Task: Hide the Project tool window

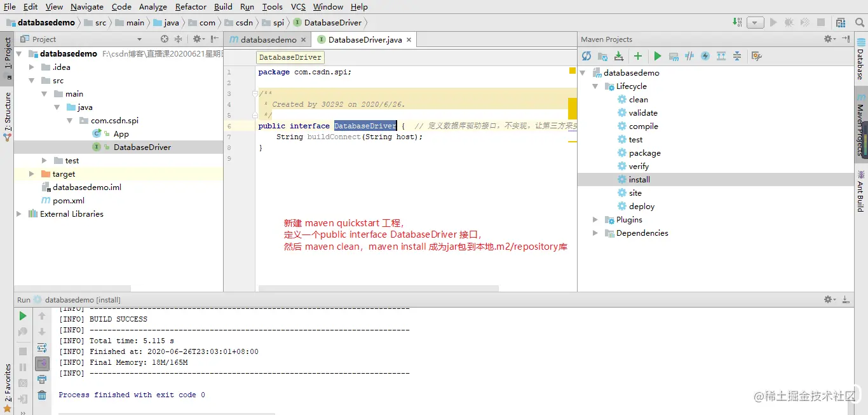Action: click(215, 39)
